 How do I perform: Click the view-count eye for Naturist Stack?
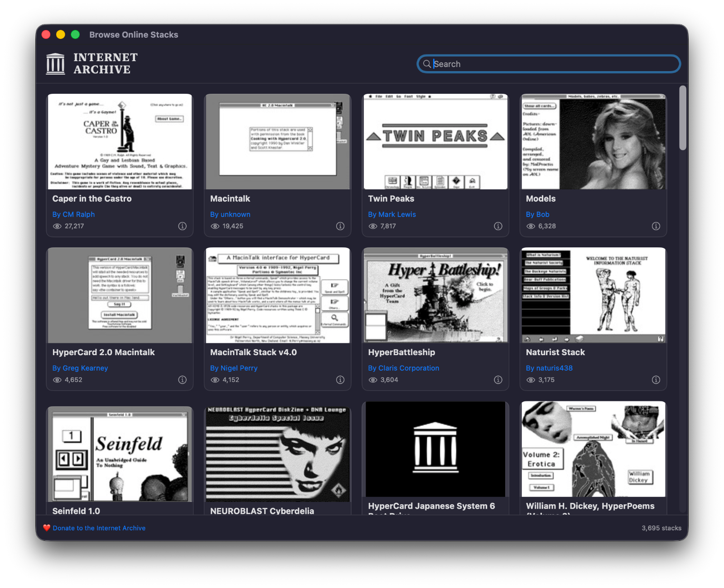531,380
